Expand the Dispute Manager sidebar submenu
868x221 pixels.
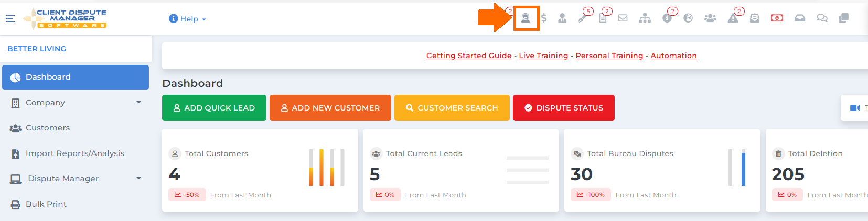[76, 179]
